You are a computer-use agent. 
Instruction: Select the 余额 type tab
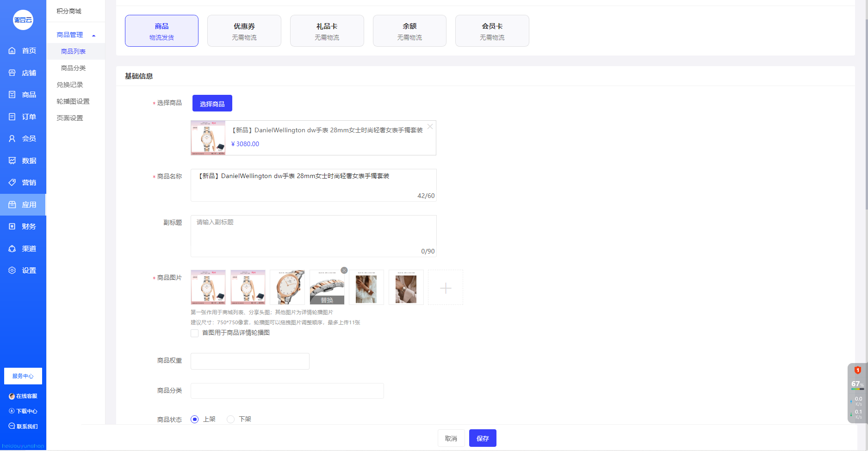click(409, 31)
